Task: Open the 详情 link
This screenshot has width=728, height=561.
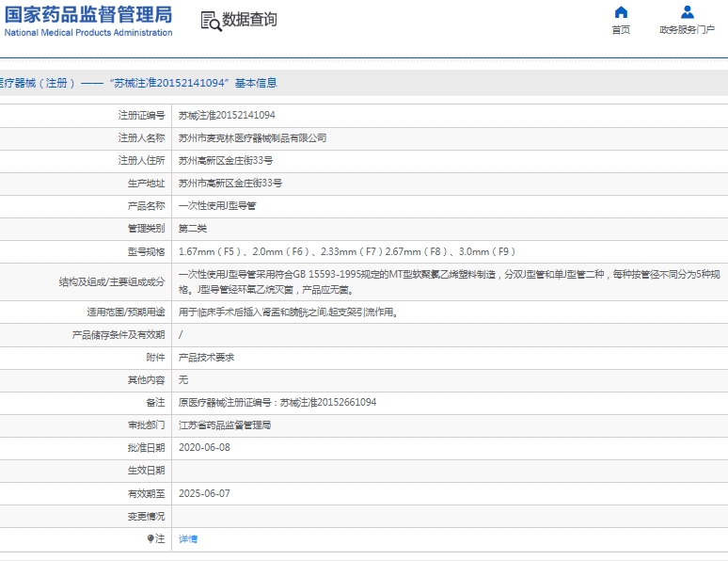Action: (x=188, y=538)
